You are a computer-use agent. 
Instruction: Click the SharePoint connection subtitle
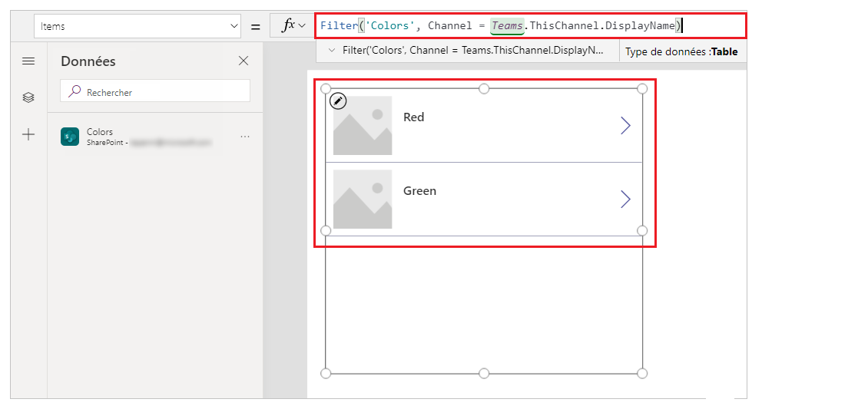coord(150,143)
